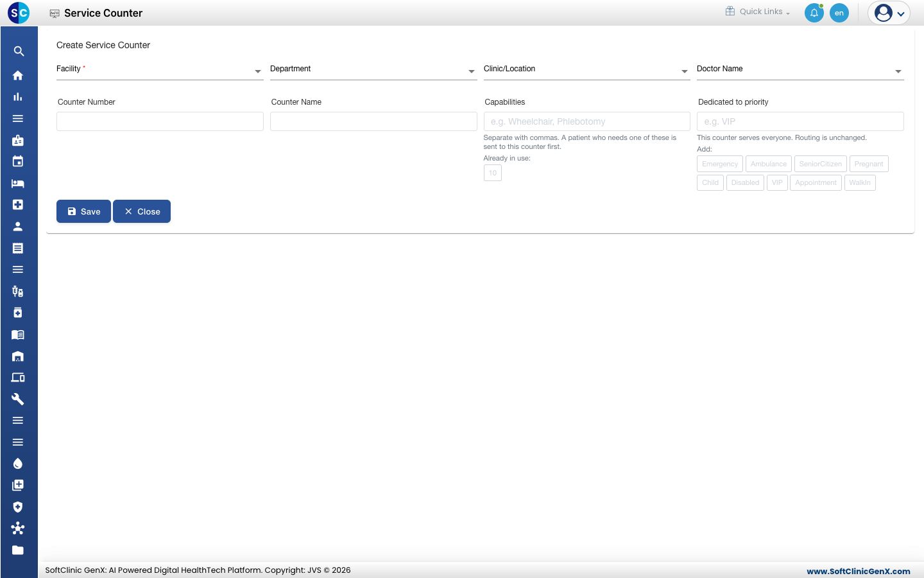Viewport: 924px width, 578px height.
Task: Open the shield sidebar icon
Action: coord(18,507)
